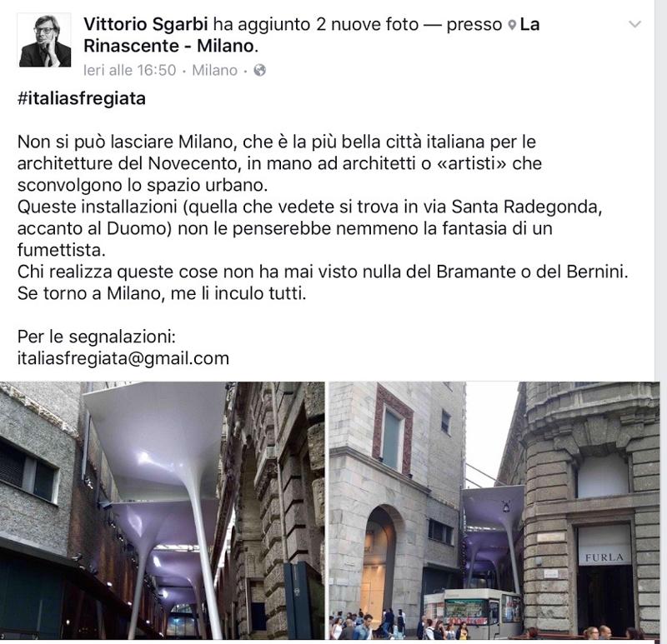This screenshot has height=644, width=667.
Task: Click the italiasfregiata@gmail.com email address
Action: click(x=123, y=358)
